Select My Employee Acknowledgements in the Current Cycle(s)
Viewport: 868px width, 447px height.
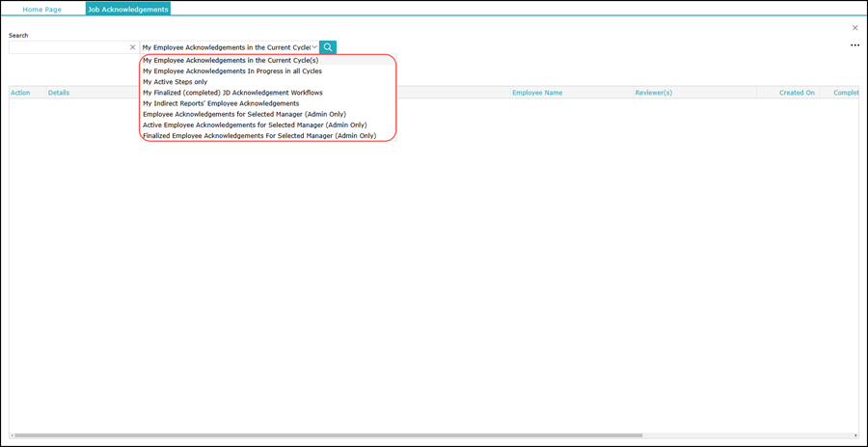231,60
